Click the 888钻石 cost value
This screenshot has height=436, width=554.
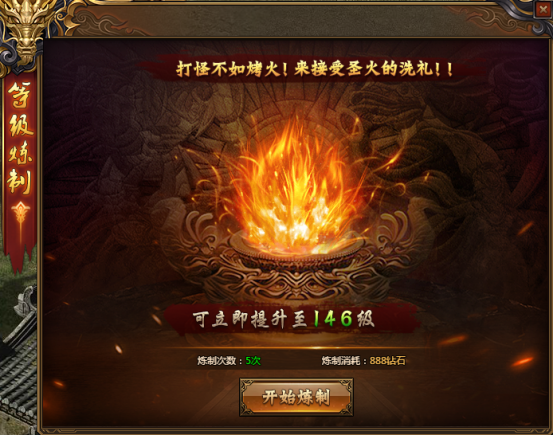(387, 361)
